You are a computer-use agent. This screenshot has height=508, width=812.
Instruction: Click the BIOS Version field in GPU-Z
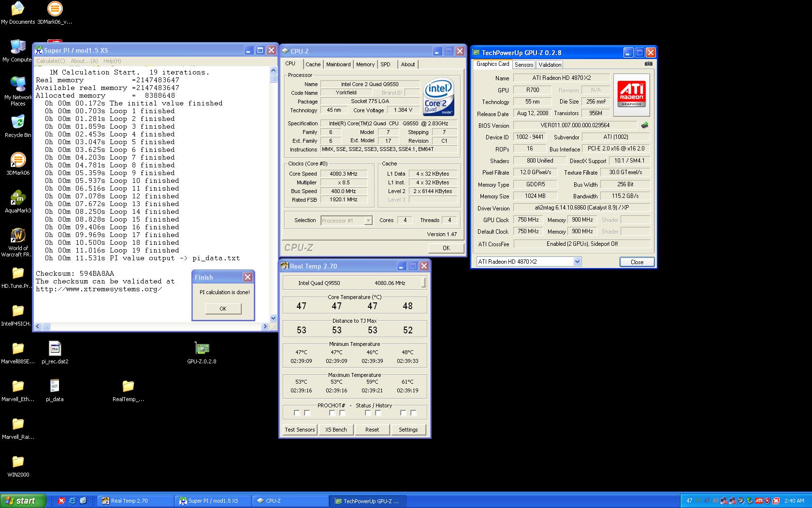[575, 125]
